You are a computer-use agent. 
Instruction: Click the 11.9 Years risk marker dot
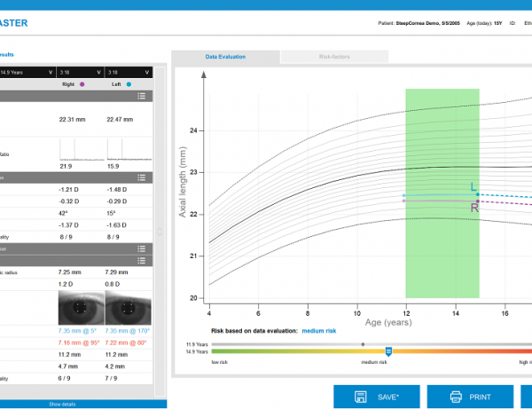pos(363,343)
